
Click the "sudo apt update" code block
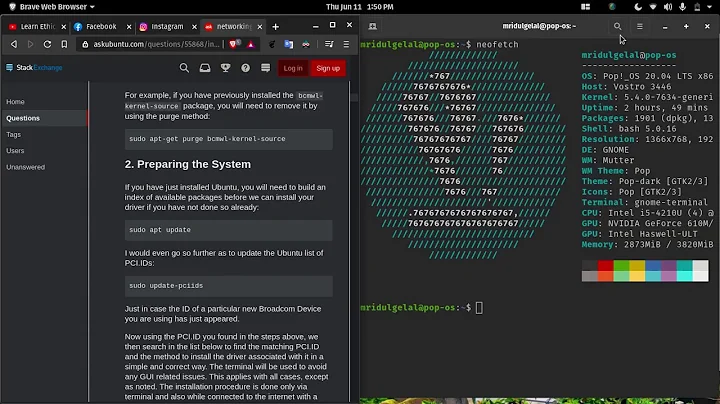click(x=229, y=230)
